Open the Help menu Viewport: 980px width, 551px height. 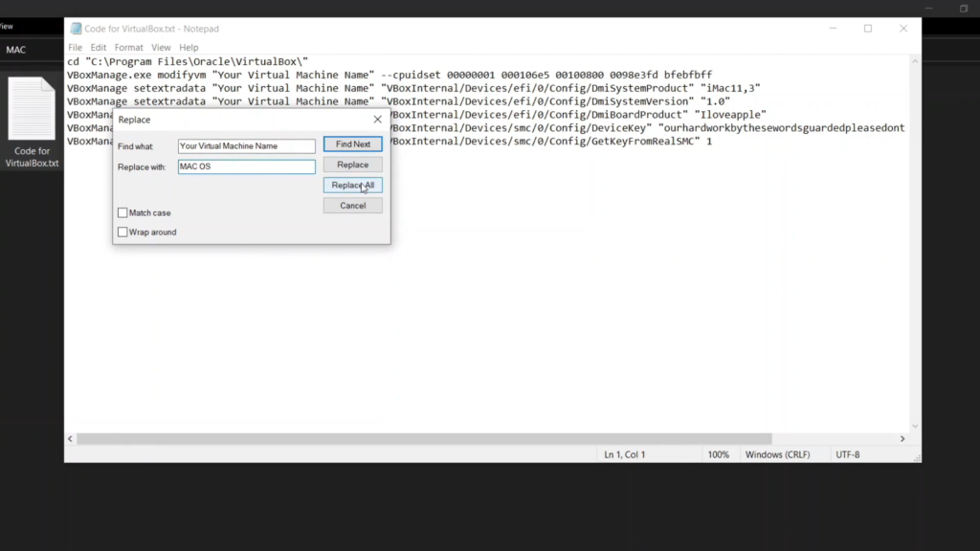coord(189,47)
